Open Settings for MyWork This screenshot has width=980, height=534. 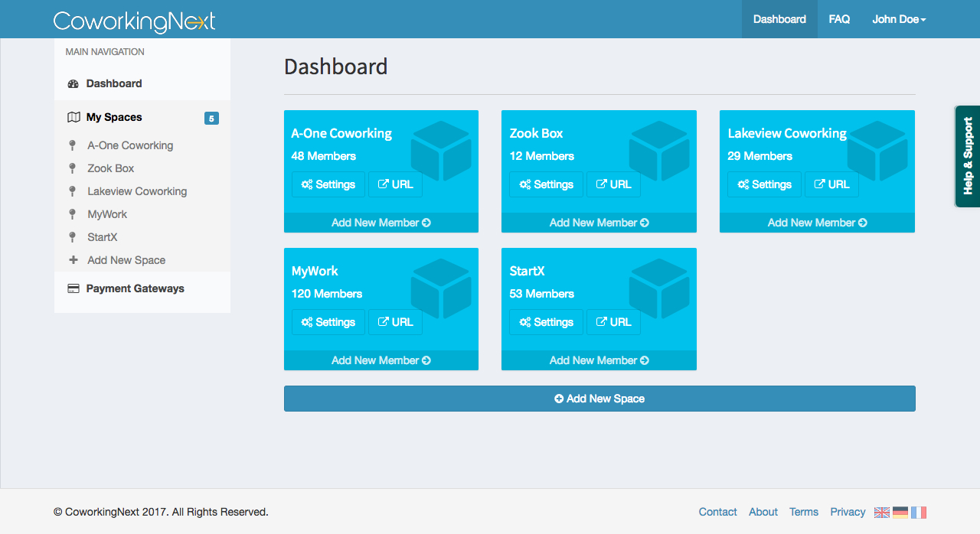[328, 322]
